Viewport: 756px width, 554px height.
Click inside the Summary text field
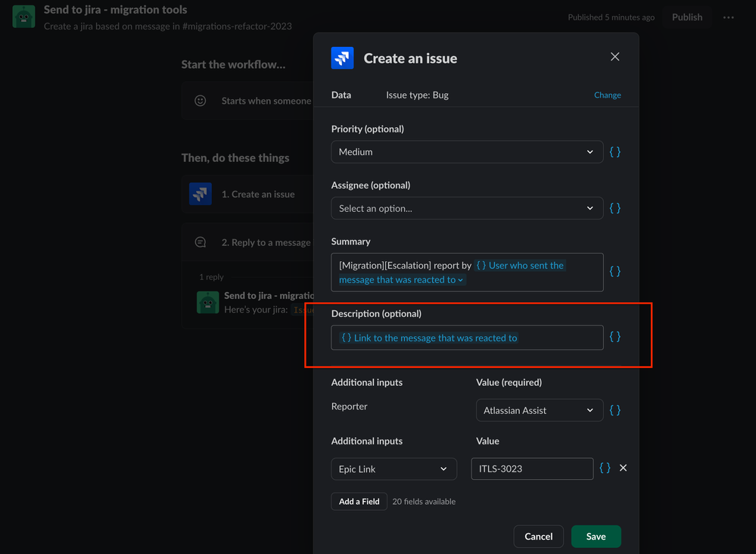coord(467,272)
